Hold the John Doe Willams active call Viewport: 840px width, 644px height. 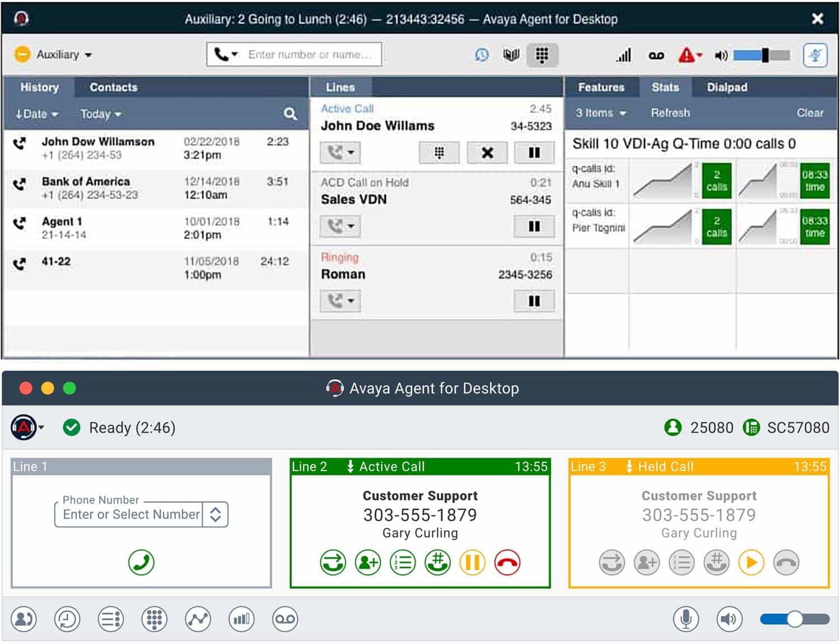[534, 152]
